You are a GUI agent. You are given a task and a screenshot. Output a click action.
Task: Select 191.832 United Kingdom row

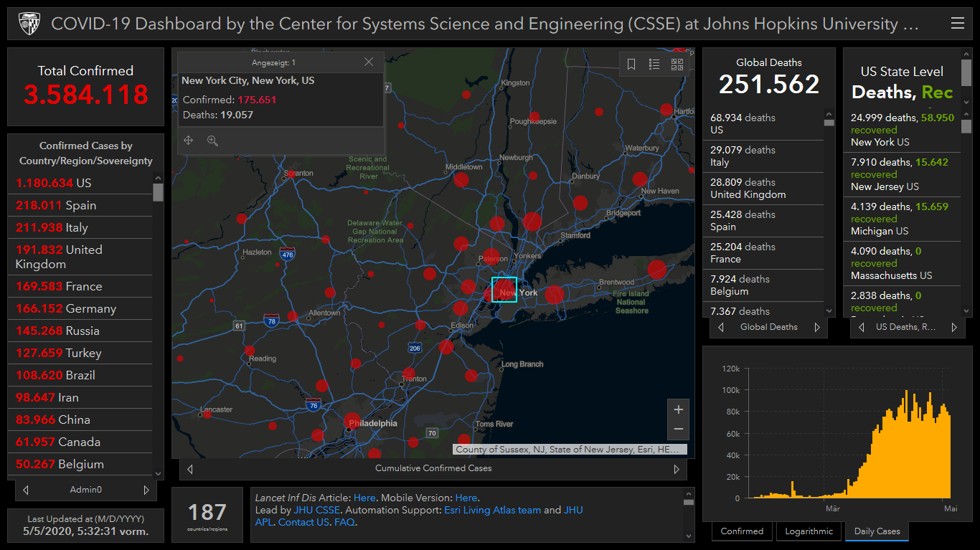point(80,257)
